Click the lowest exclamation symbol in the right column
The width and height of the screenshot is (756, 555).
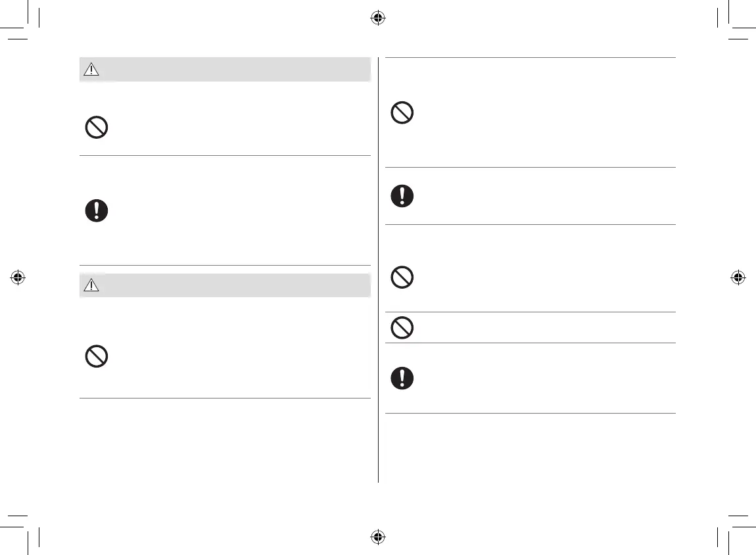click(402, 377)
